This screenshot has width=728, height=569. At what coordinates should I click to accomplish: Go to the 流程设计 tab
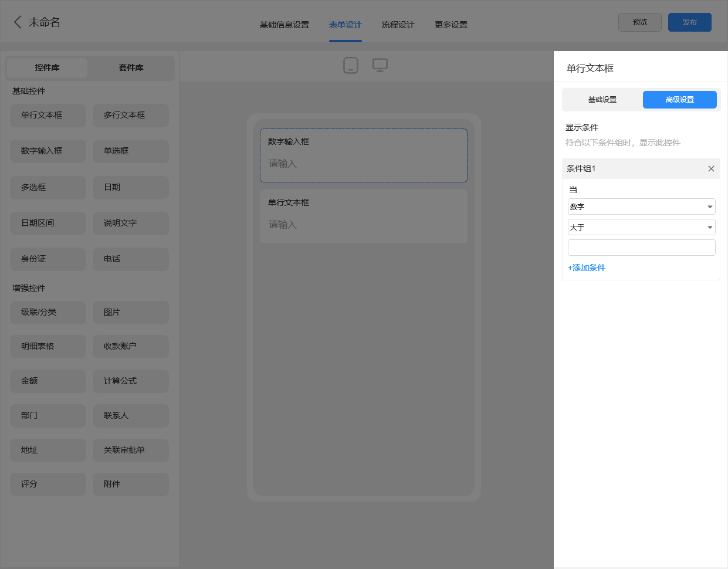pyautogui.click(x=398, y=25)
